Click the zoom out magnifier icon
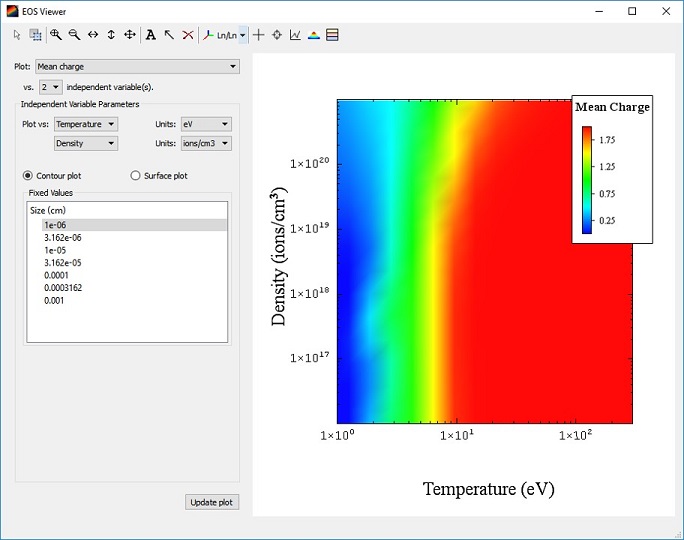Image resolution: width=684 pixels, height=540 pixels. coord(74,35)
